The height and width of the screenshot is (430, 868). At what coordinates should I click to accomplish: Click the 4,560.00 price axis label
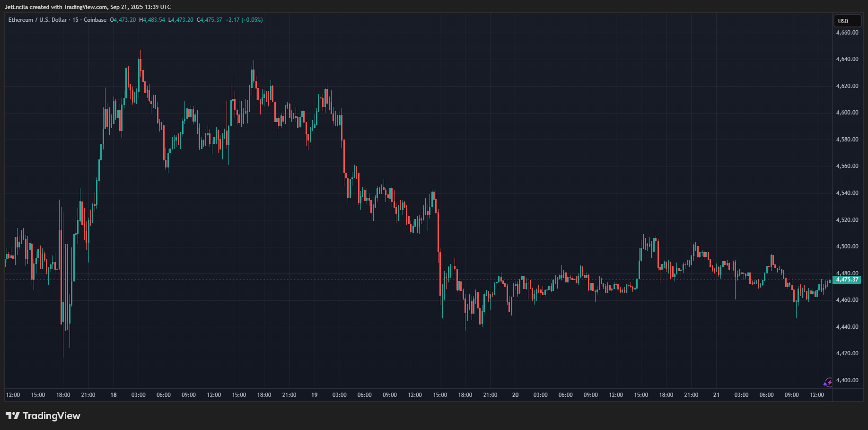[847, 166]
